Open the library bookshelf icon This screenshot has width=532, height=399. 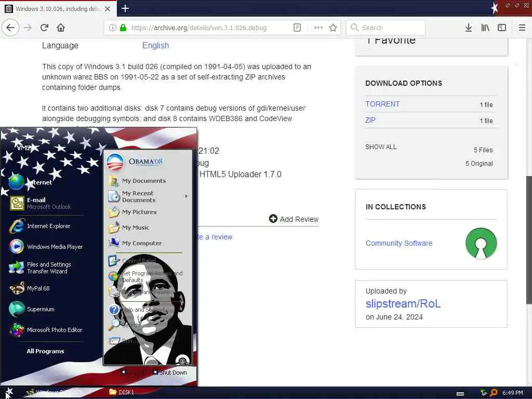coord(486,28)
